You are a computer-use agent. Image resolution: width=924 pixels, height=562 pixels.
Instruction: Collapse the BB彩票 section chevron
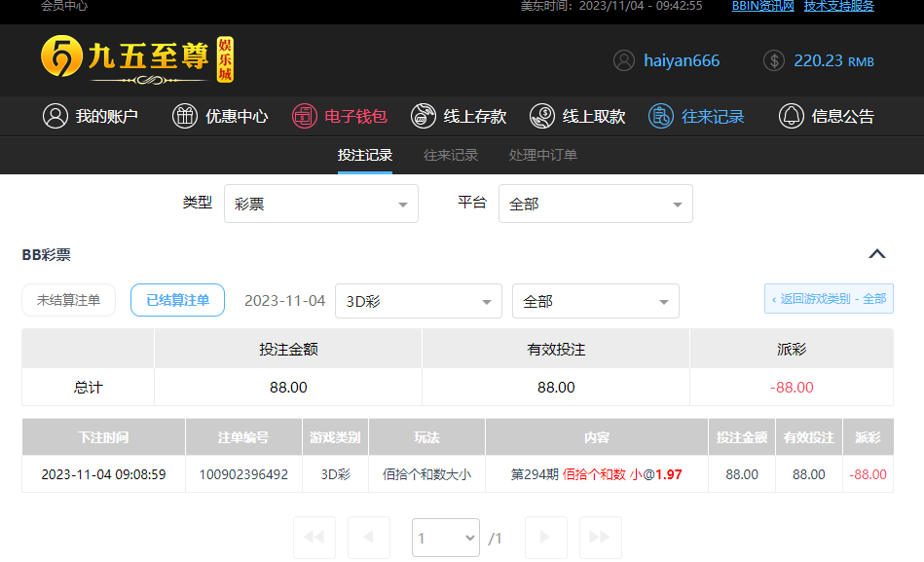[877, 254]
